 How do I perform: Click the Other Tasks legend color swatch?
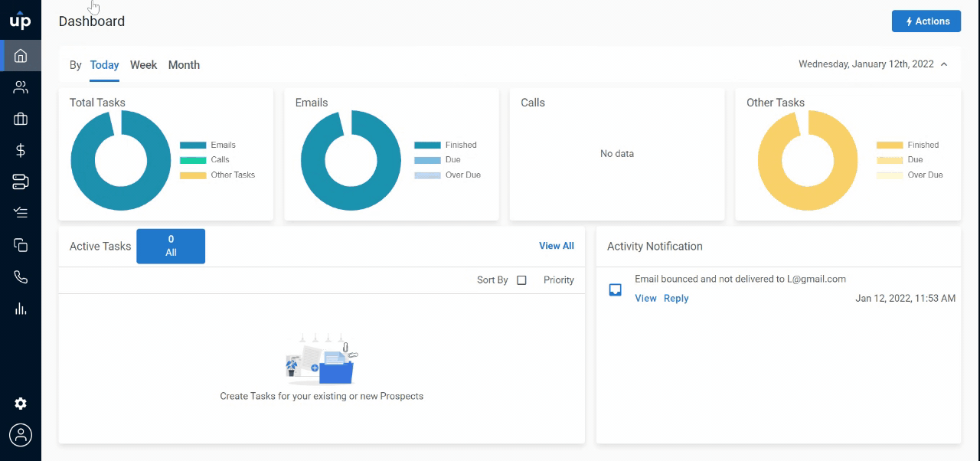click(193, 175)
